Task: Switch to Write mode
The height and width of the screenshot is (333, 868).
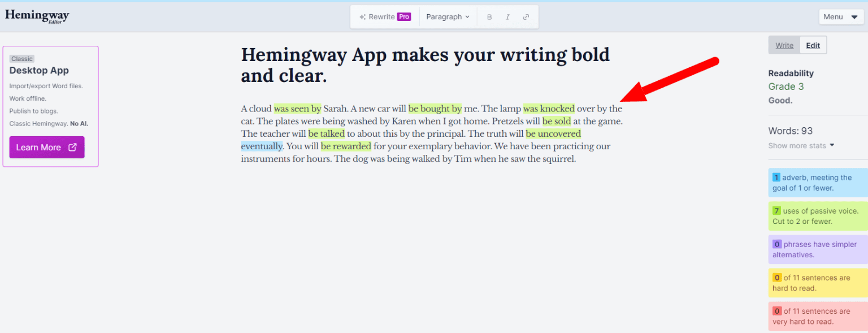Action: [784, 45]
